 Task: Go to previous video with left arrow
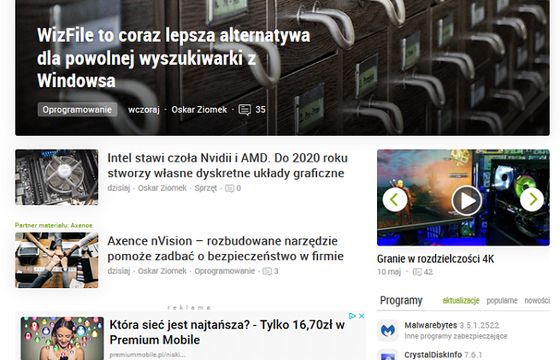click(x=395, y=200)
